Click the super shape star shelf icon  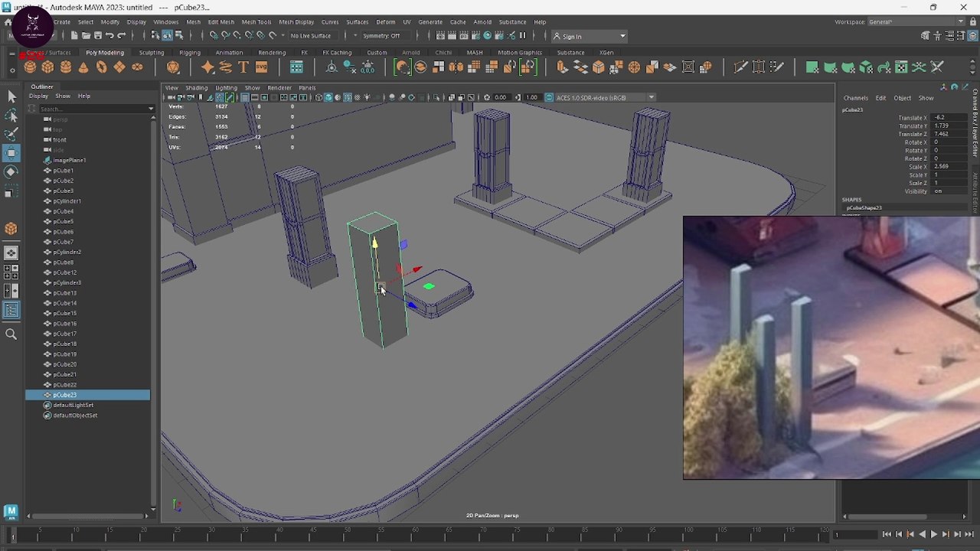click(207, 67)
